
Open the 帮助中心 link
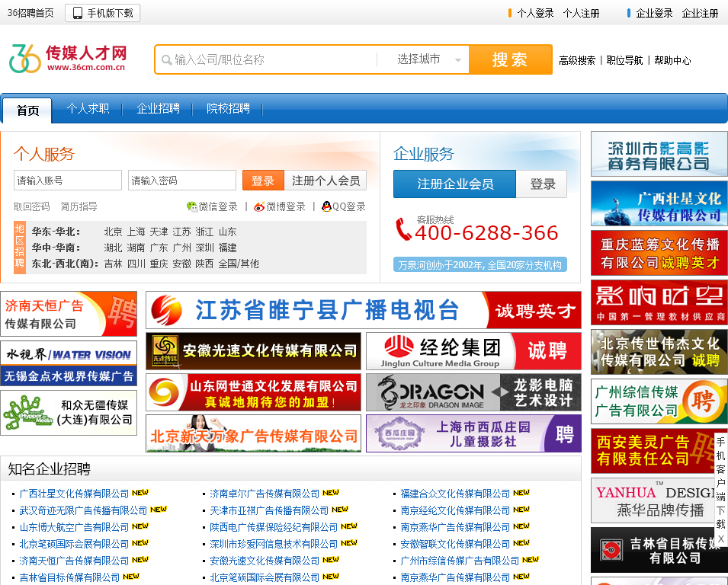(672, 60)
